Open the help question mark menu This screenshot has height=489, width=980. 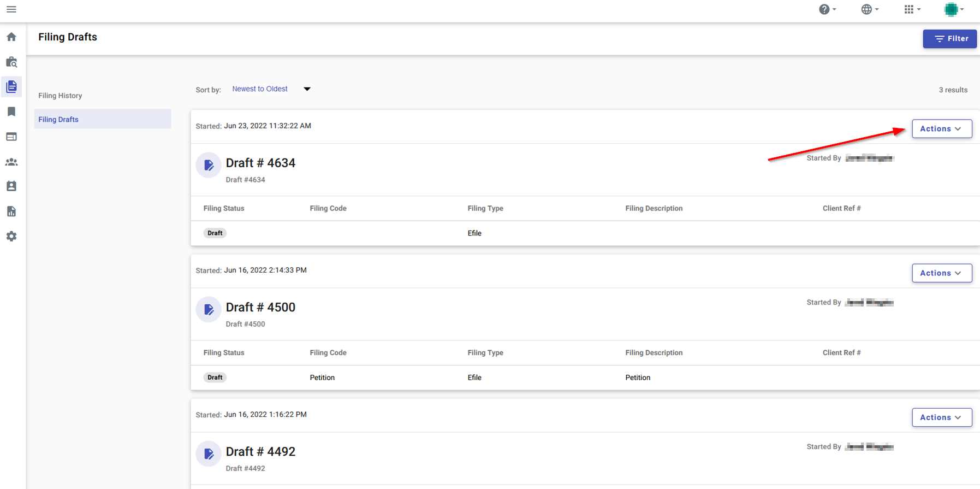(x=827, y=9)
